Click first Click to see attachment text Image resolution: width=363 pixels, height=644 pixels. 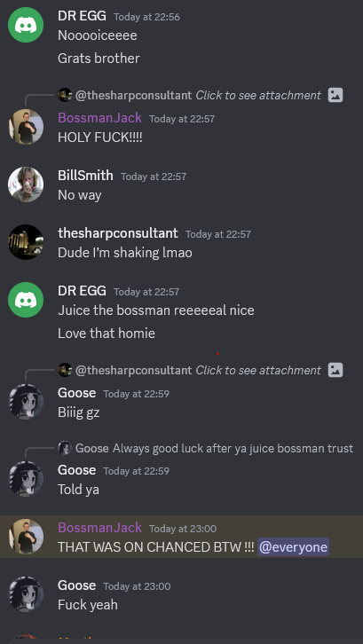[x=258, y=95]
